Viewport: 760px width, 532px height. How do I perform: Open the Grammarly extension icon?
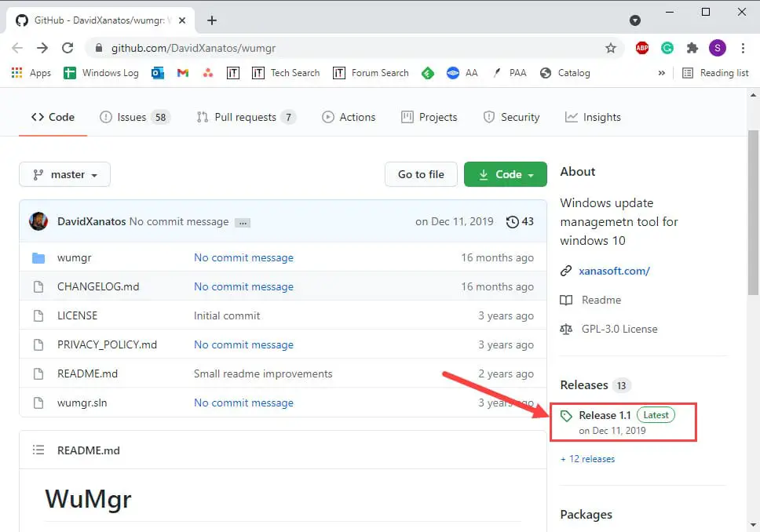click(x=667, y=48)
